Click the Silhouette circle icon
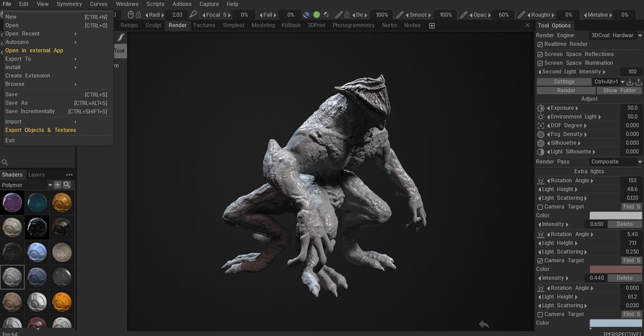The image size is (644, 336). click(540, 143)
